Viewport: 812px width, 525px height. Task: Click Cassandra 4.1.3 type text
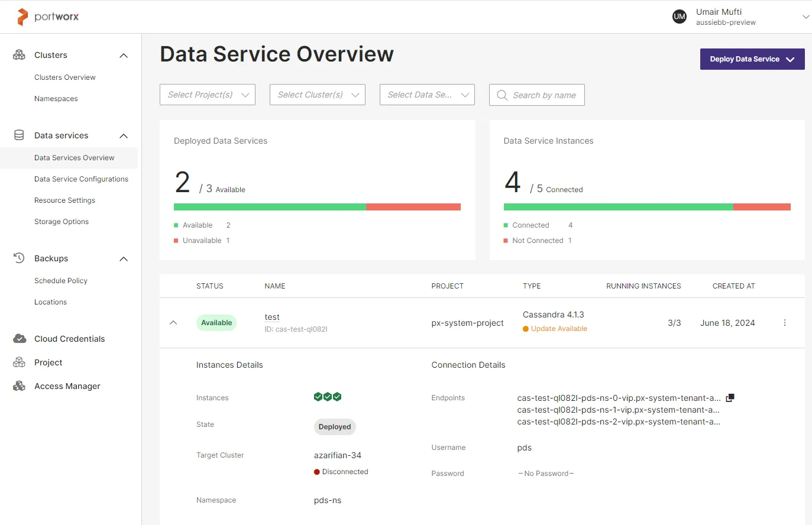pyautogui.click(x=554, y=315)
